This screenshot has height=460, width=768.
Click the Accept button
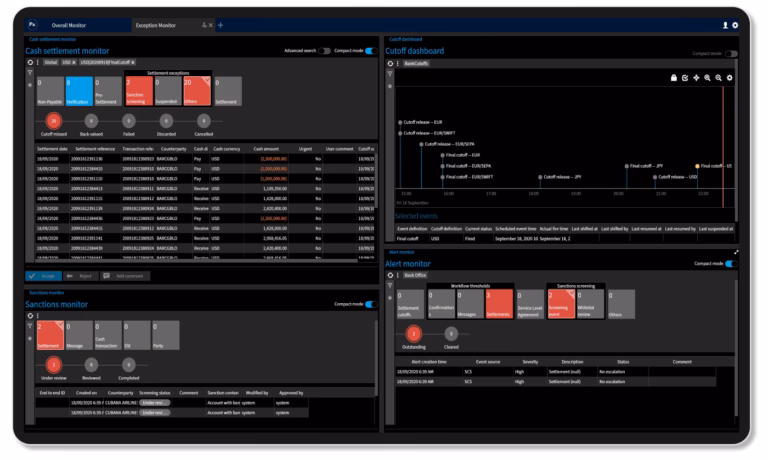(x=43, y=275)
